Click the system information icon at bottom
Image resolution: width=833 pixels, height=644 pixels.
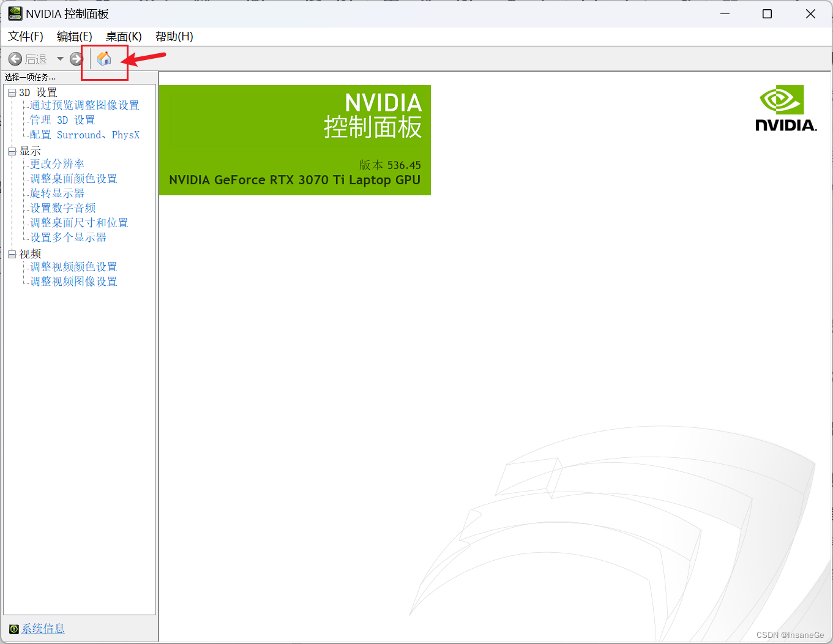click(x=14, y=629)
